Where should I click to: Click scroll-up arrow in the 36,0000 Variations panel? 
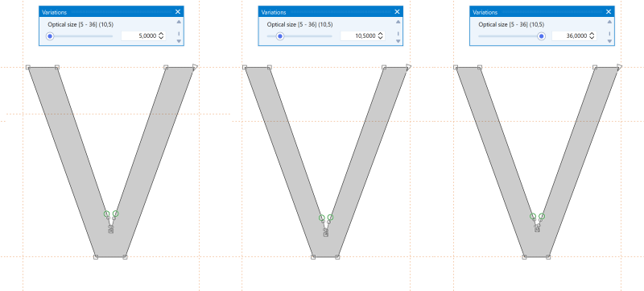(609, 23)
